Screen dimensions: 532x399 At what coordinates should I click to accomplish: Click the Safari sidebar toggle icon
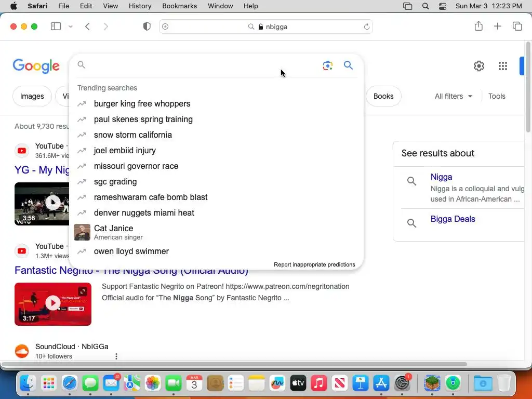[x=56, y=26]
